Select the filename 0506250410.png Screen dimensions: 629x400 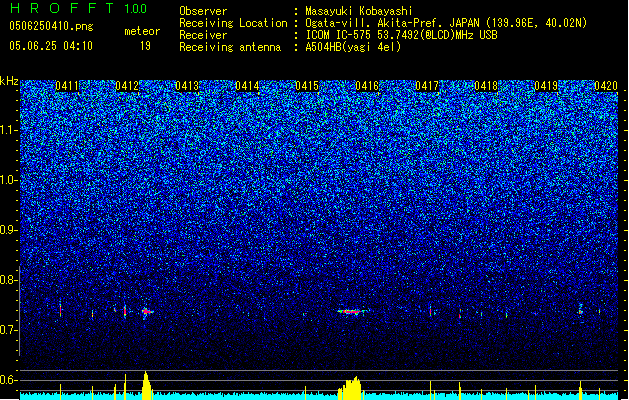pyautogui.click(x=51, y=26)
